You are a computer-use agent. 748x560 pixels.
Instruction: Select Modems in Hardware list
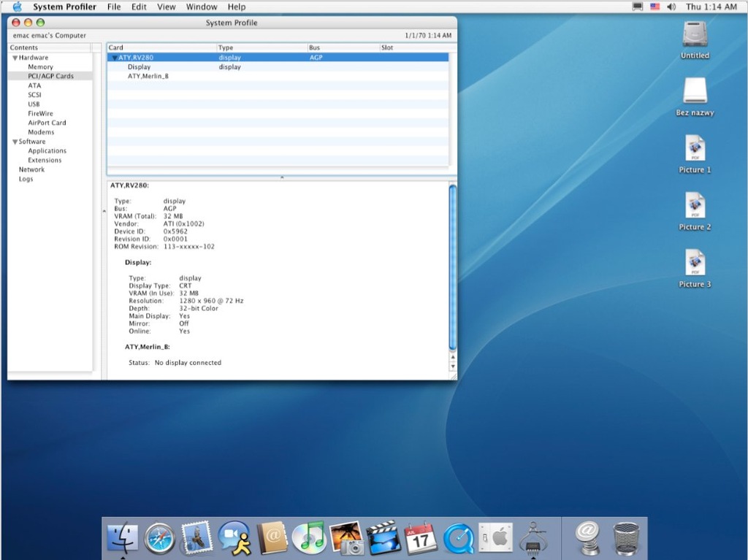[41, 132]
